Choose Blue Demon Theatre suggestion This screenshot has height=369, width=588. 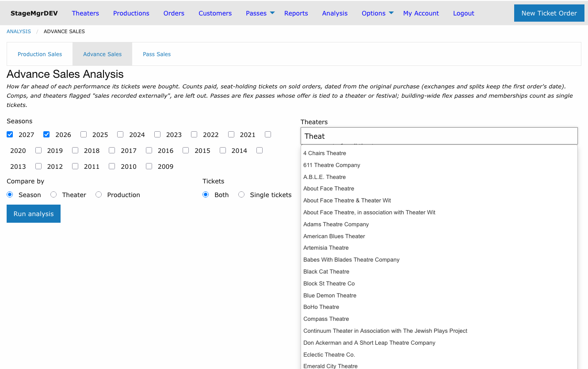click(x=439, y=296)
